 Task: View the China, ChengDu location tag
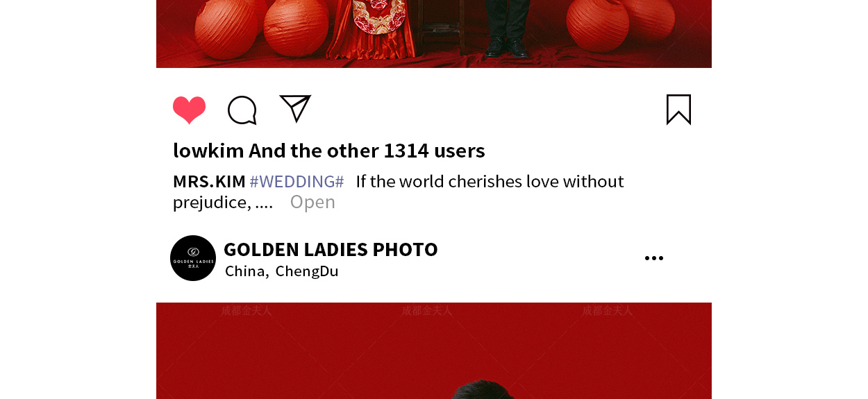click(x=282, y=271)
